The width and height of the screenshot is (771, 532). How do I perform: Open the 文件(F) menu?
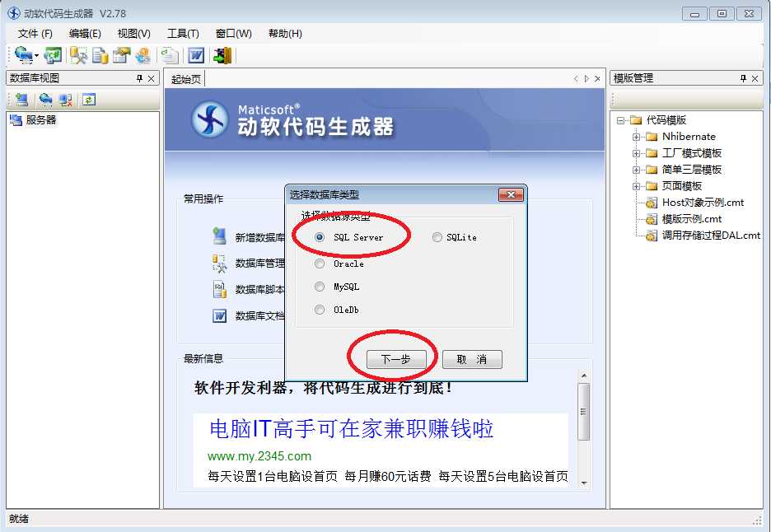[35, 34]
